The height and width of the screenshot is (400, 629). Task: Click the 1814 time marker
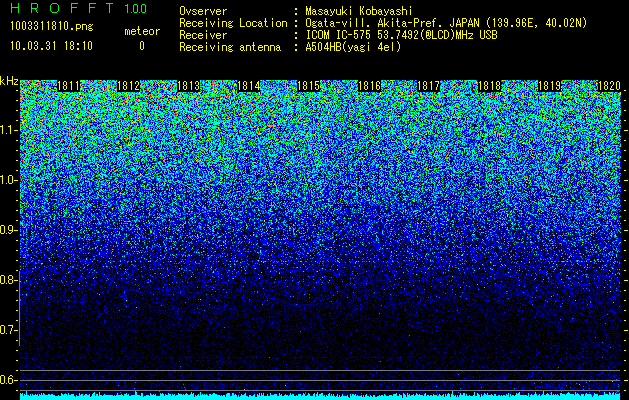[249, 86]
